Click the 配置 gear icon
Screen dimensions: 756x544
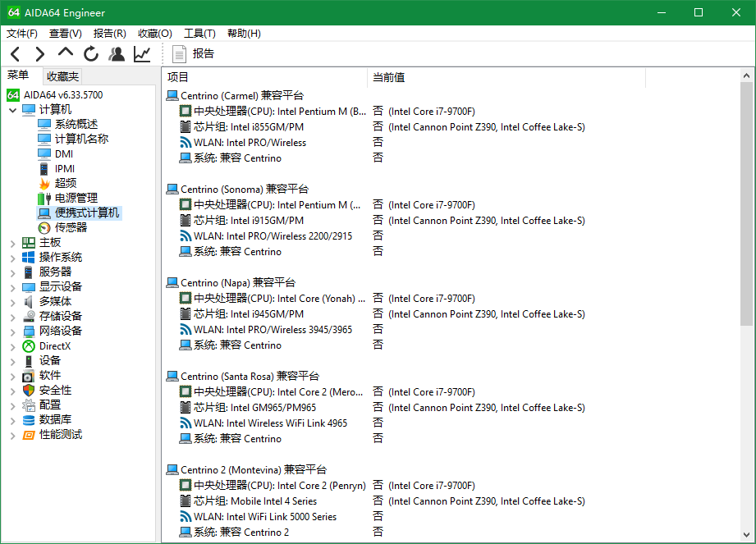click(x=29, y=405)
